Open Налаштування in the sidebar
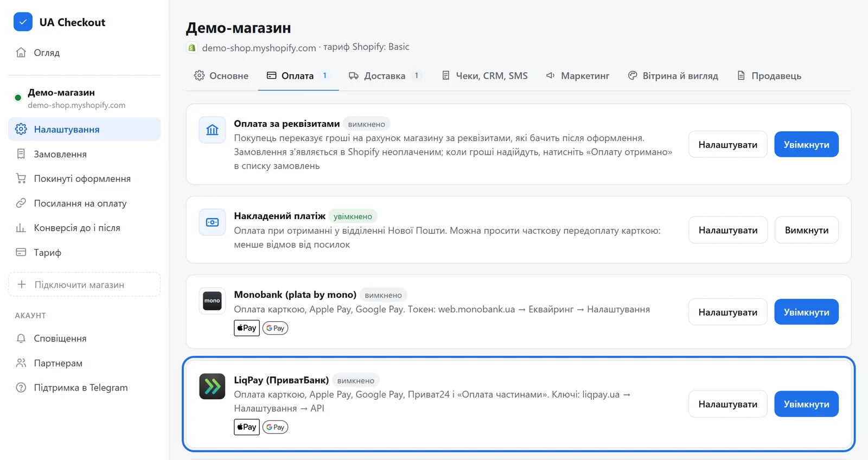This screenshot has height=460, width=868. coord(84,129)
